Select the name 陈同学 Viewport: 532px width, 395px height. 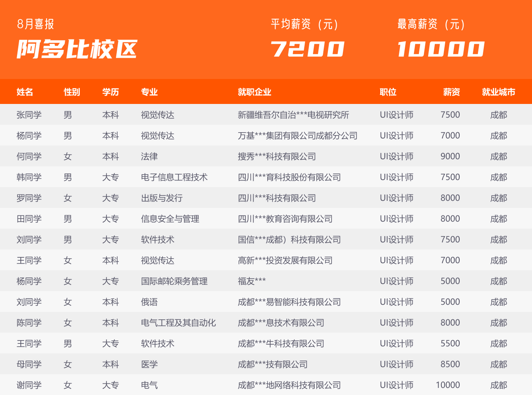click(29, 323)
